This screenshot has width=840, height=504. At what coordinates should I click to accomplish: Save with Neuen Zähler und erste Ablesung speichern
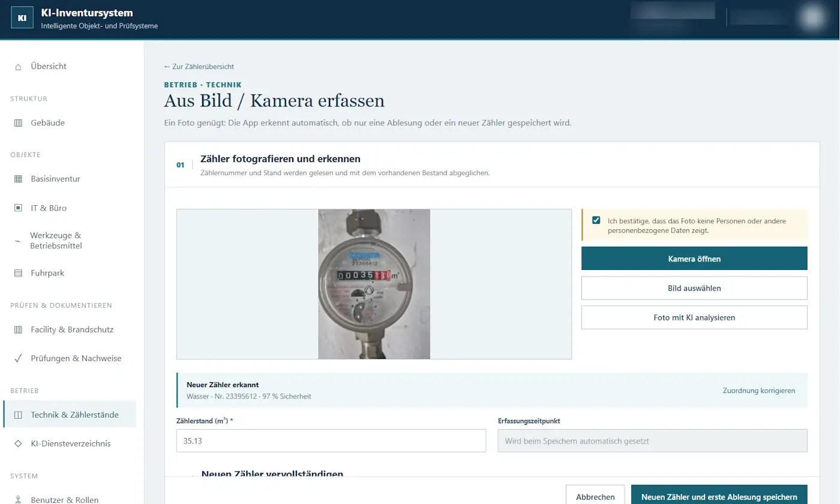(719, 496)
